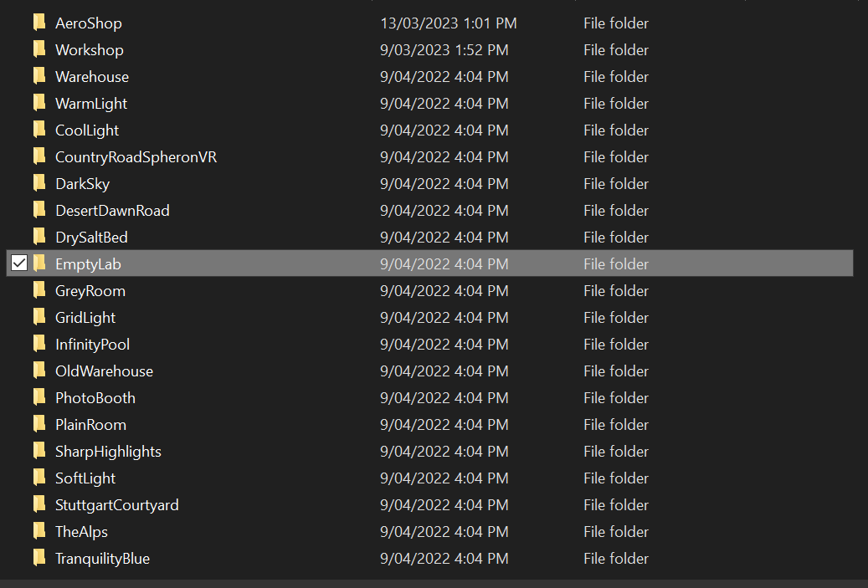Select the StuttgartCourtyard folder name

point(116,504)
